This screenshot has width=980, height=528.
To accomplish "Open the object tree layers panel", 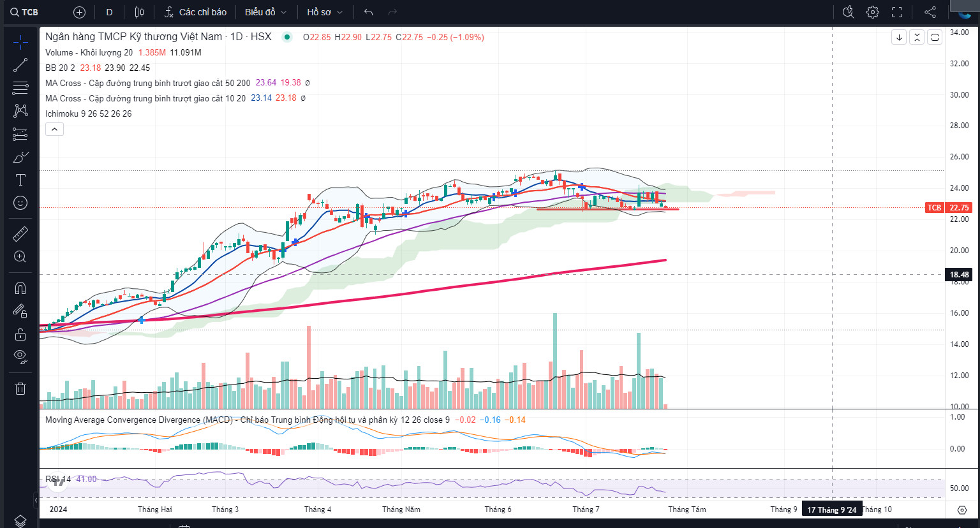I will pos(20,521).
